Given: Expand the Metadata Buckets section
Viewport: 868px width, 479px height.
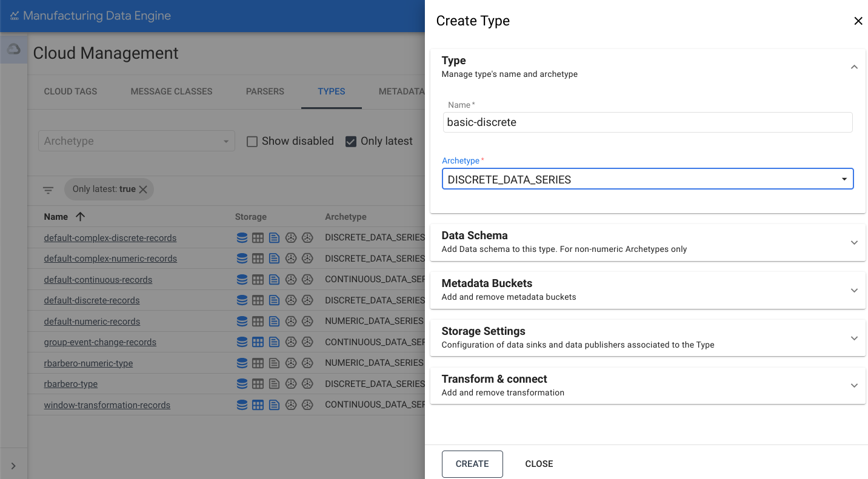Looking at the screenshot, I should (x=647, y=290).
